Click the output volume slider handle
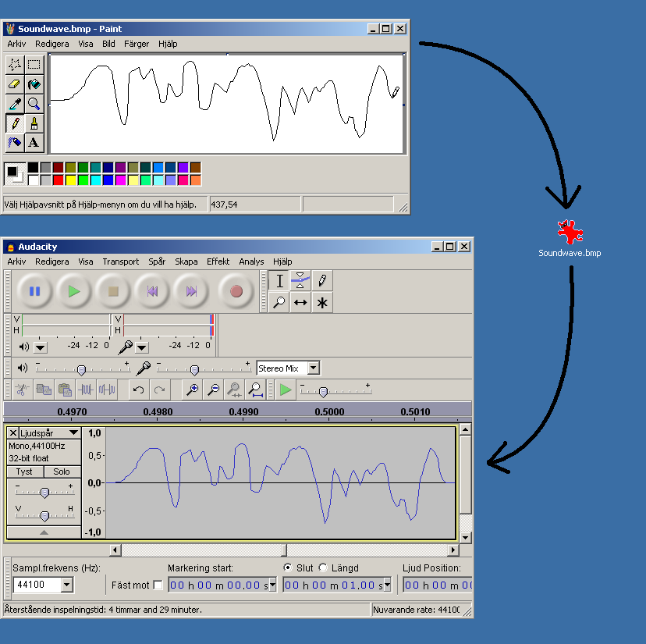Image resolution: width=646 pixels, height=644 pixels. [82, 370]
